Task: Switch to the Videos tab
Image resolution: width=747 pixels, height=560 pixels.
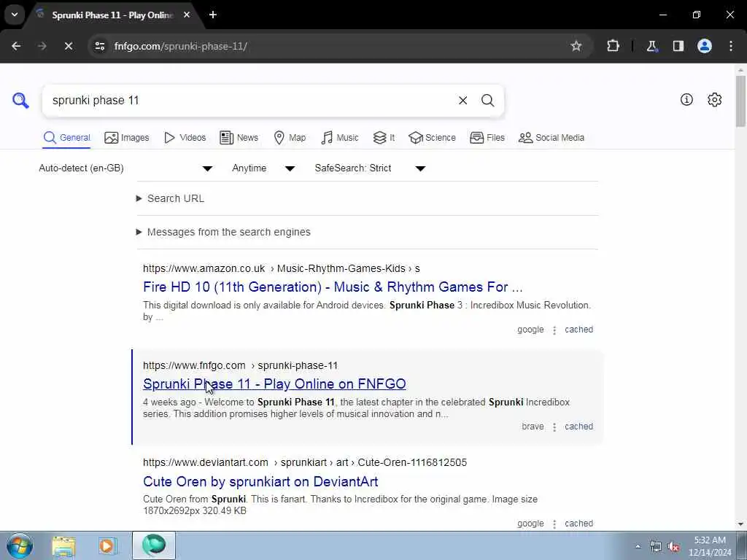Action: (185, 138)
